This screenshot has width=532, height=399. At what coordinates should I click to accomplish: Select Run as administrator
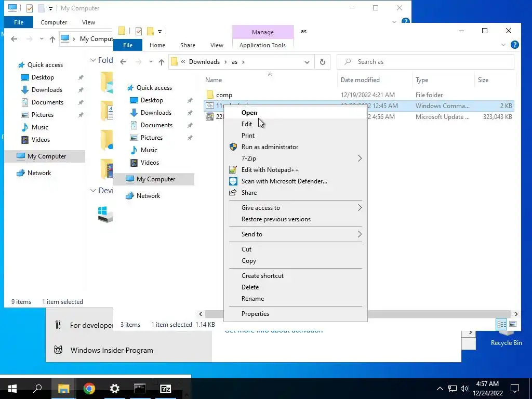[296, 147]
